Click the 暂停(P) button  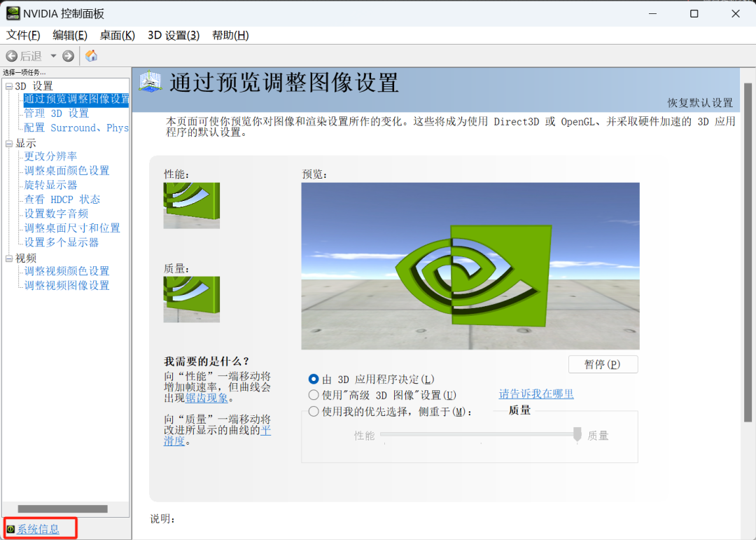point(603,364)
